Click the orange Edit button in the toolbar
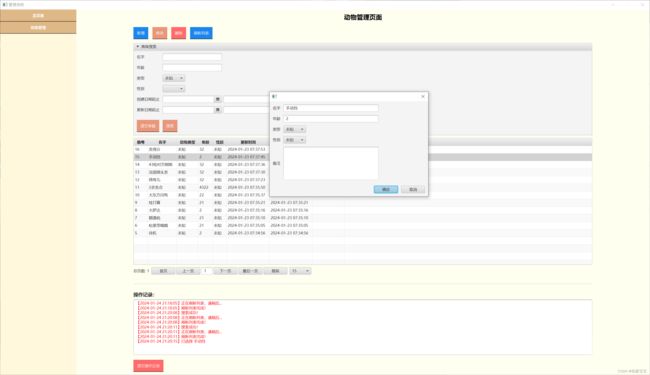This screenshot has width=650, height=375. [x=160, y=33]
